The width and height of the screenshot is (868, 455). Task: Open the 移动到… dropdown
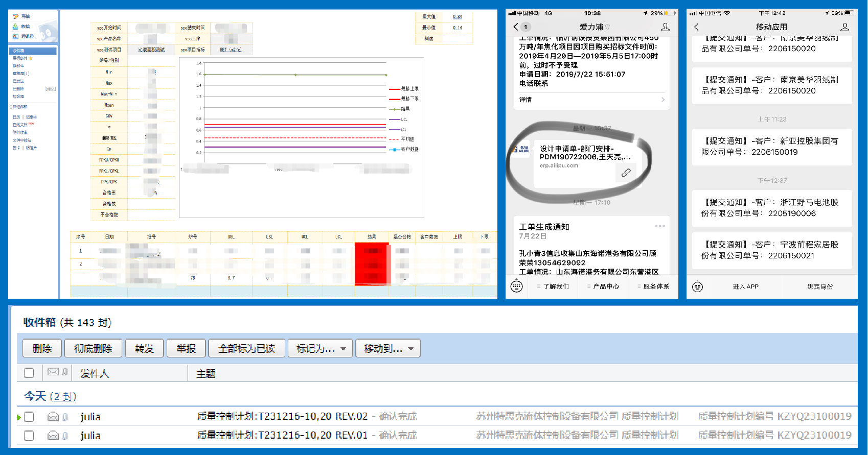pyautogui.click(x=388, y=348)
